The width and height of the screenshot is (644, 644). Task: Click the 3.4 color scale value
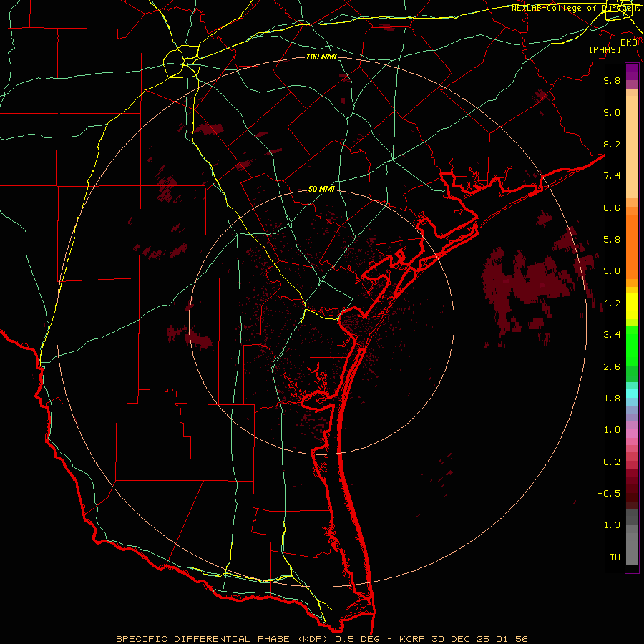click(x=612, y=335)
